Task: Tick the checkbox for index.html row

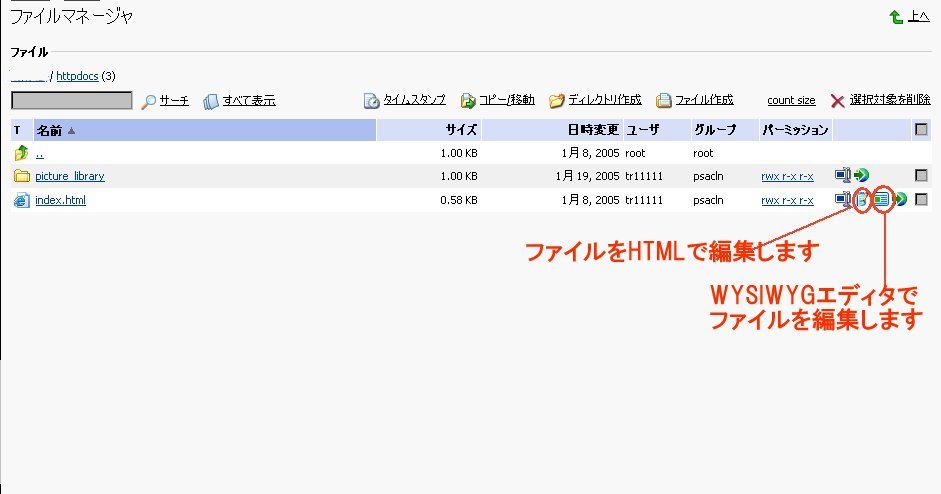Action: (921, 200)
